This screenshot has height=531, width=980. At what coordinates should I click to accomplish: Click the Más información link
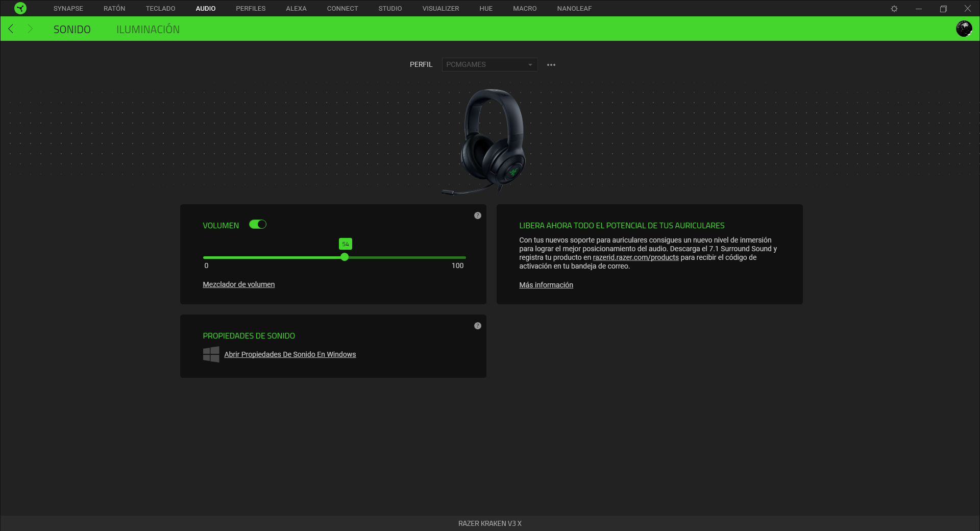tap(546, 285)
